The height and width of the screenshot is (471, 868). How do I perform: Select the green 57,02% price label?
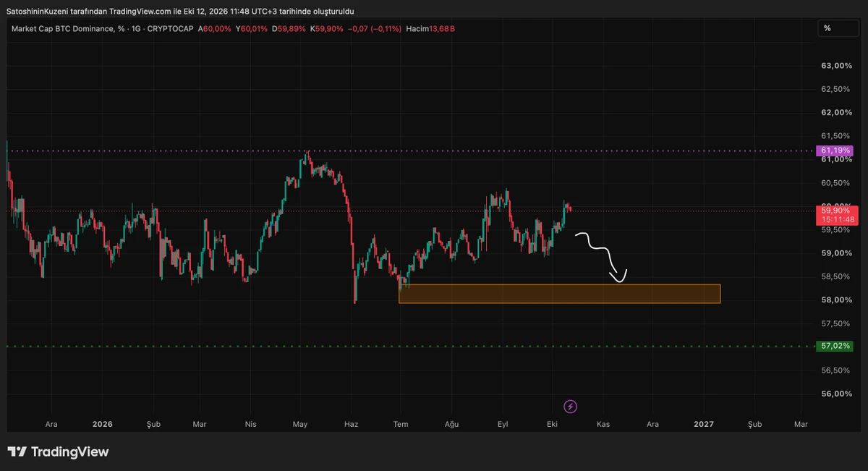pos(835,347)
